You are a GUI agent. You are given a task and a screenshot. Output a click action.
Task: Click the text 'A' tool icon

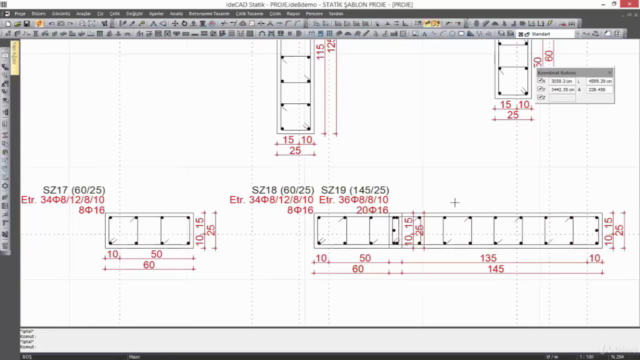(424, 34)
